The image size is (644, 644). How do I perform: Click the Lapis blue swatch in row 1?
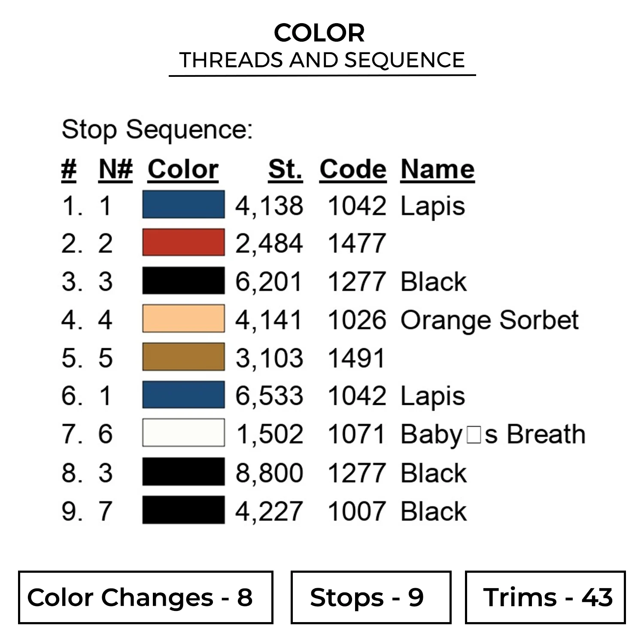[183, 204]
